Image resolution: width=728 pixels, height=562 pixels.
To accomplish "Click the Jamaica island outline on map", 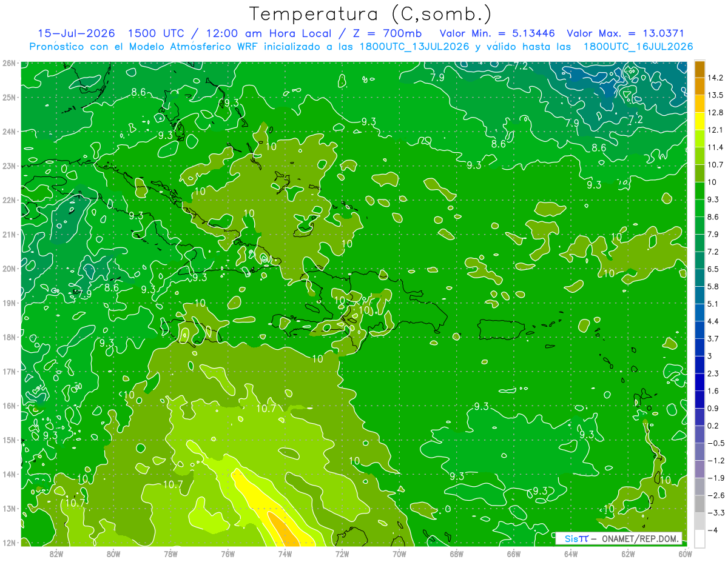I will 190,331.
